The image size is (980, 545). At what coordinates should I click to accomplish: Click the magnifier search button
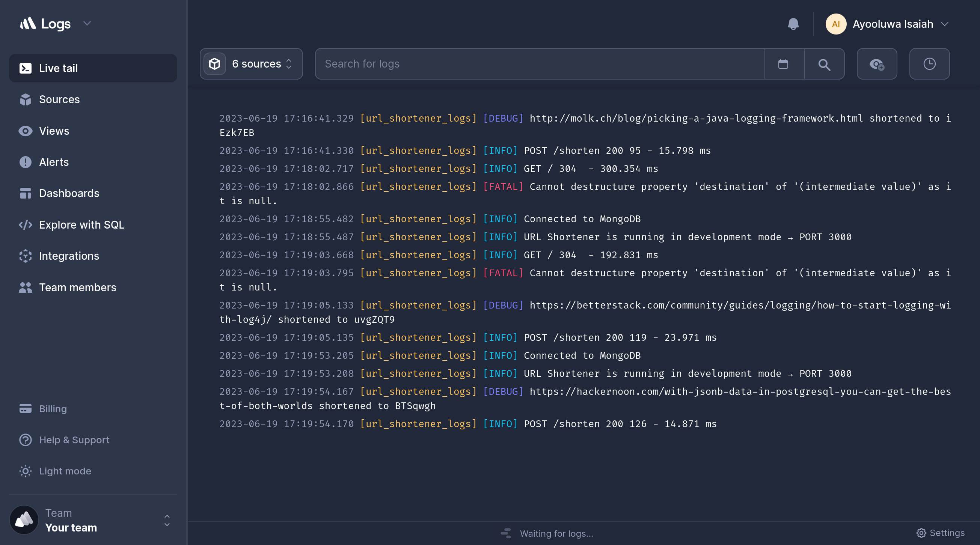pos(825,64)
